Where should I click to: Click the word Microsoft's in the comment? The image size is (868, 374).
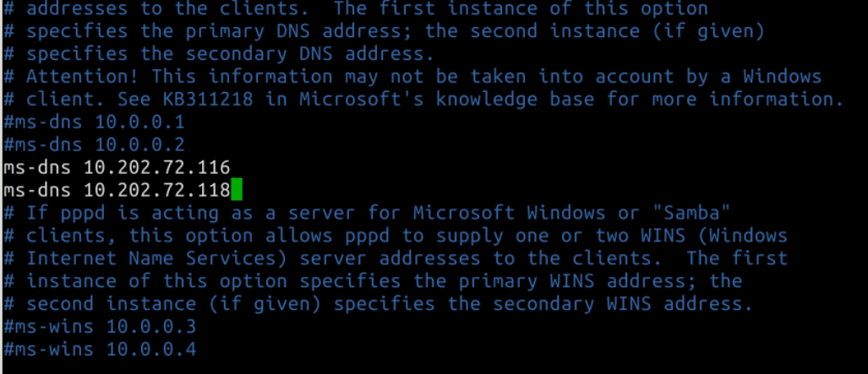[362, 100]
